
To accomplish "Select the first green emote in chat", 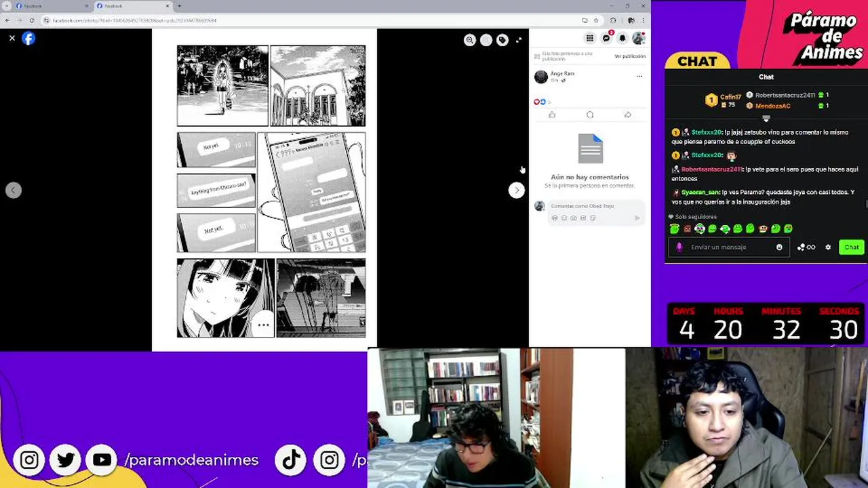I will tap(675, 229).
